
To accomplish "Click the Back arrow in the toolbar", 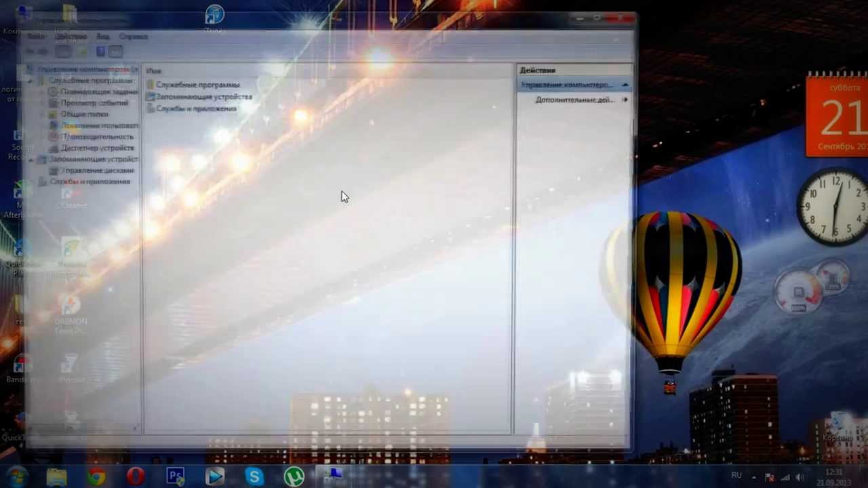I will [x=31, y=52].
